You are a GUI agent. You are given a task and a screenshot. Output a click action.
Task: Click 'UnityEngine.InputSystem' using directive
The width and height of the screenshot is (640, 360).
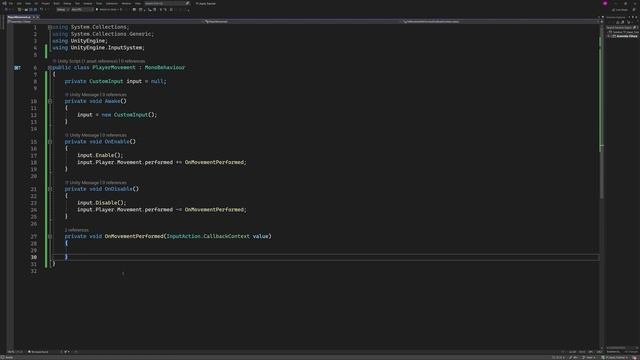click(x=107, y=48)
